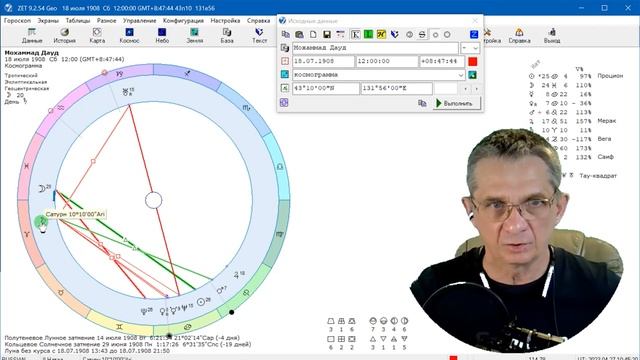Click the longitude field 131°56'00"E

coord(396,88)
